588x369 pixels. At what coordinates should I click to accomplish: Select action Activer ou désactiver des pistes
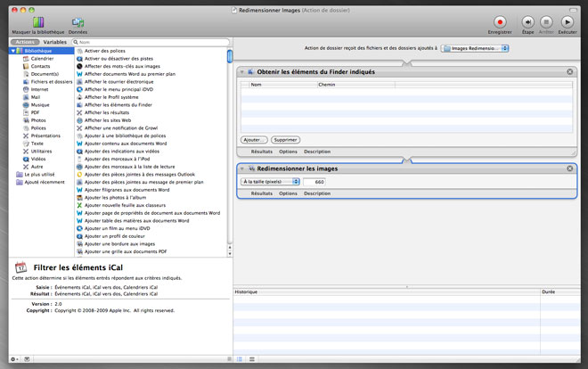118,59
